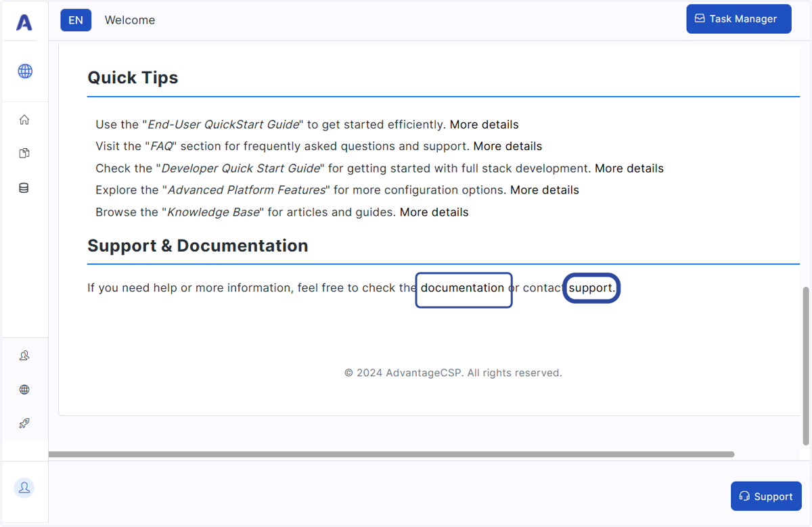
Task: Go to the Home icon in sidebar
Action: (24, 120)
